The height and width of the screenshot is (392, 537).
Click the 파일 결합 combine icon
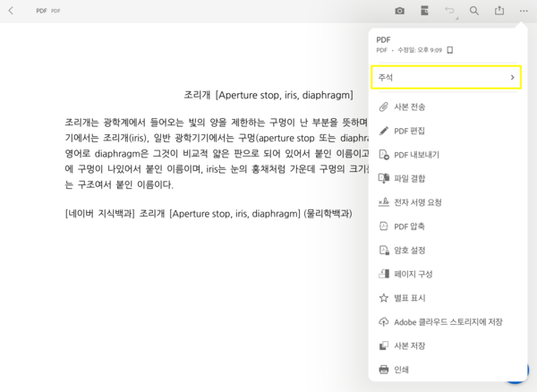[x=384, y=178]
